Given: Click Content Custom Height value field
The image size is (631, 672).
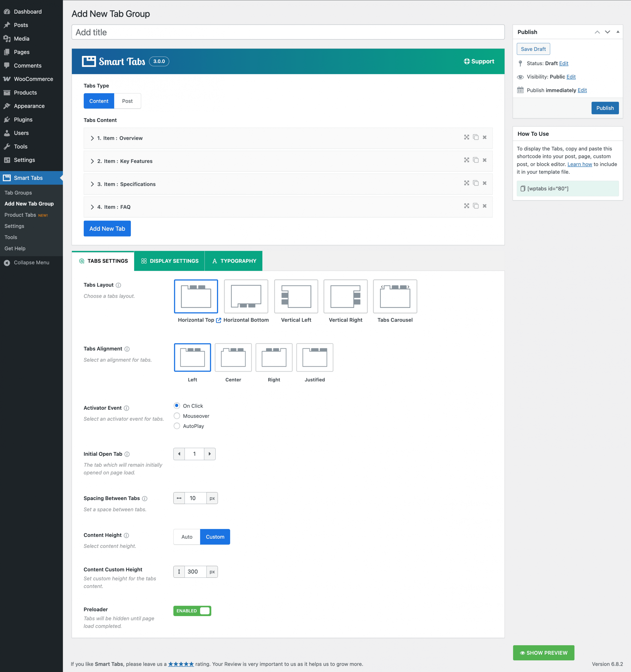Looking at the screenshot, I should click(195, 572).
